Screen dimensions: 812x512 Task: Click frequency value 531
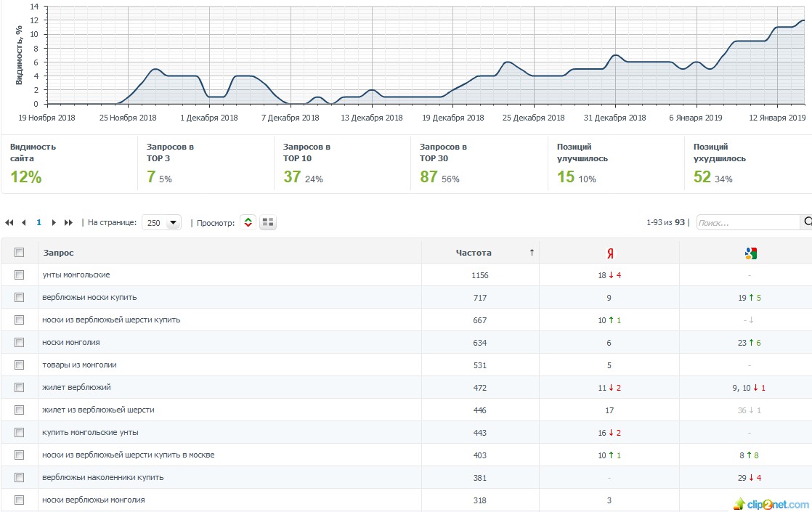tap(479, 365)
